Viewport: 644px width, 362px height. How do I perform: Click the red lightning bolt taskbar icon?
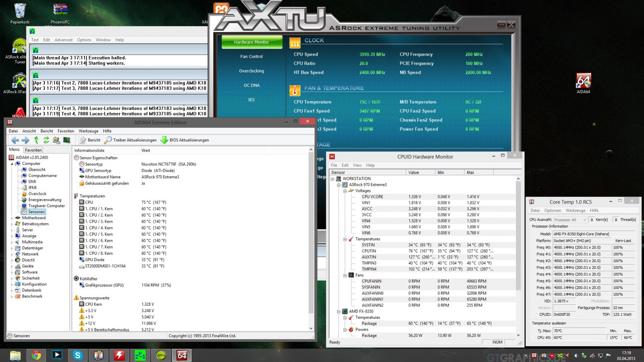(x=119, y=355)
